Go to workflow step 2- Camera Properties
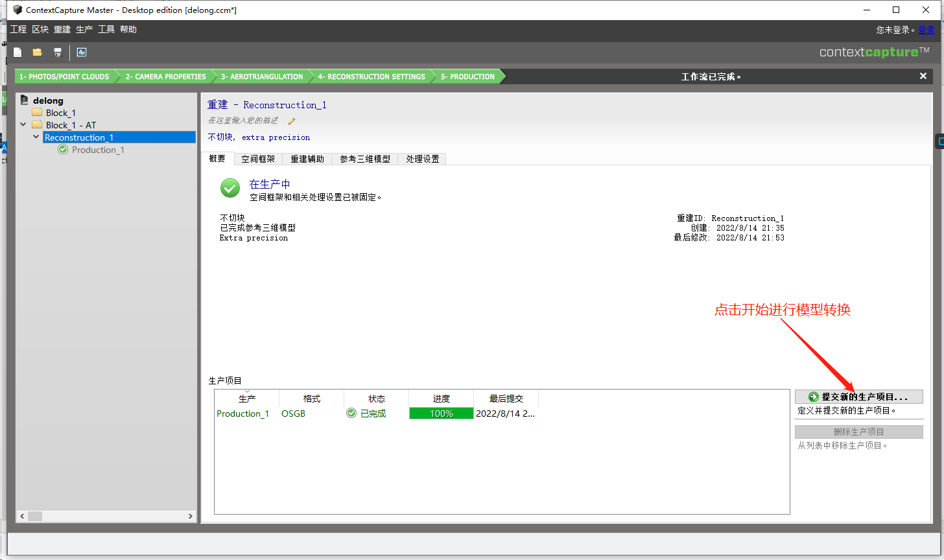The height and width of the screenshot is (560, 944). pos(166,76)
